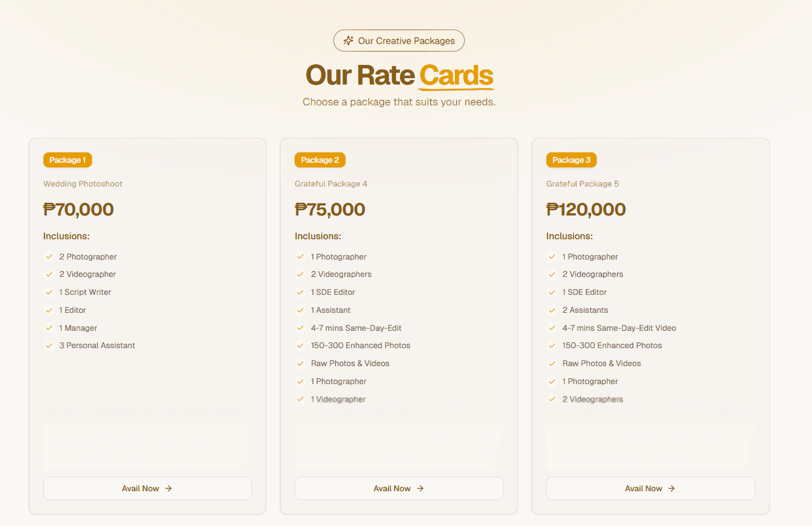Click the checkmark beside 1 Manager
812x526 pixels.
coord(49,328)
